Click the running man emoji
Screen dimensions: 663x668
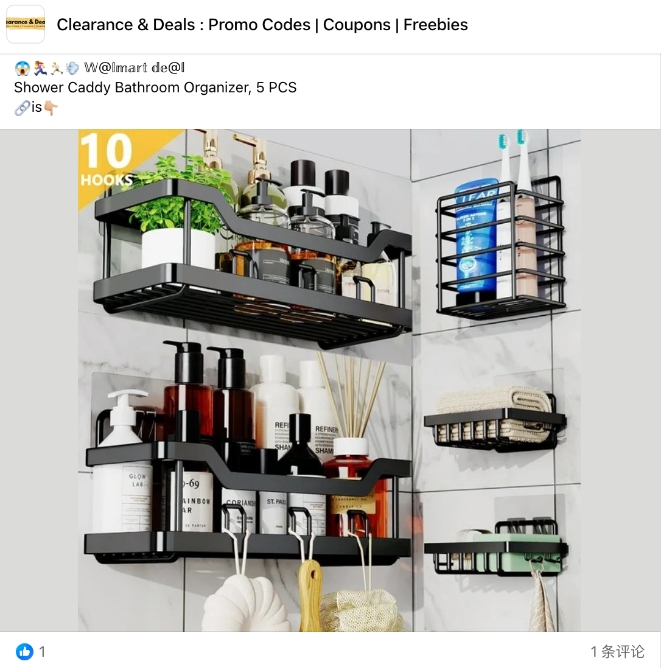point(56,68)
